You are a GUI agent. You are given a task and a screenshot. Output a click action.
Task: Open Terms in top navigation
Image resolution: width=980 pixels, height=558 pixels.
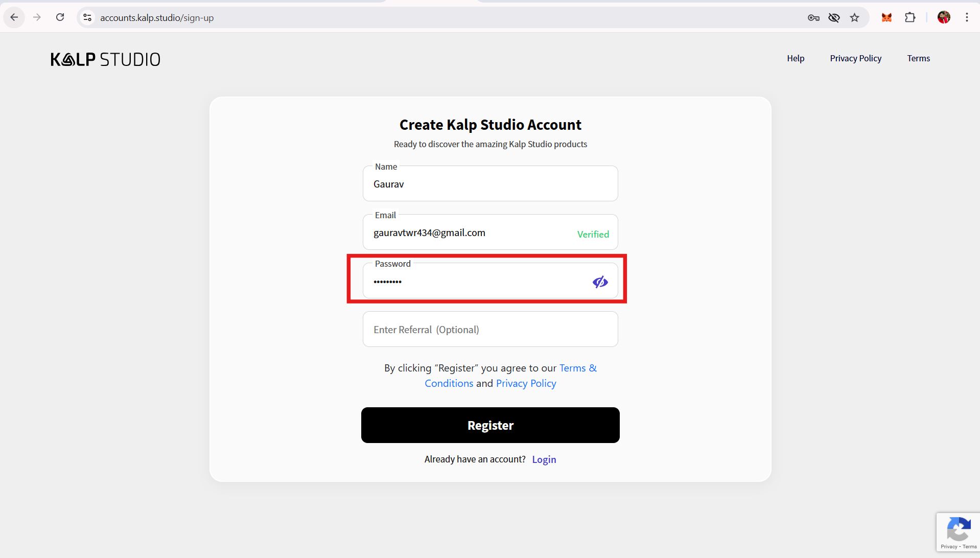tap(918, 58)
